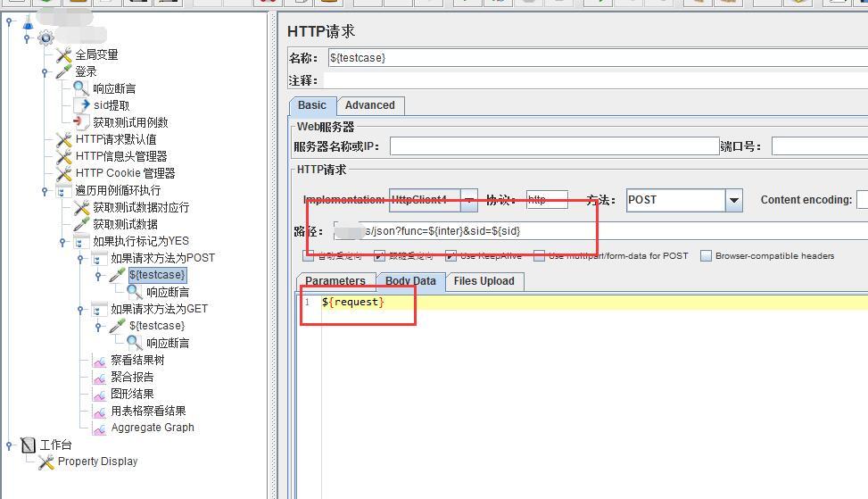The width and height of the screenshot is (868, 499).
Task: Collapse the 工作台 tree node
Action: 9,445
